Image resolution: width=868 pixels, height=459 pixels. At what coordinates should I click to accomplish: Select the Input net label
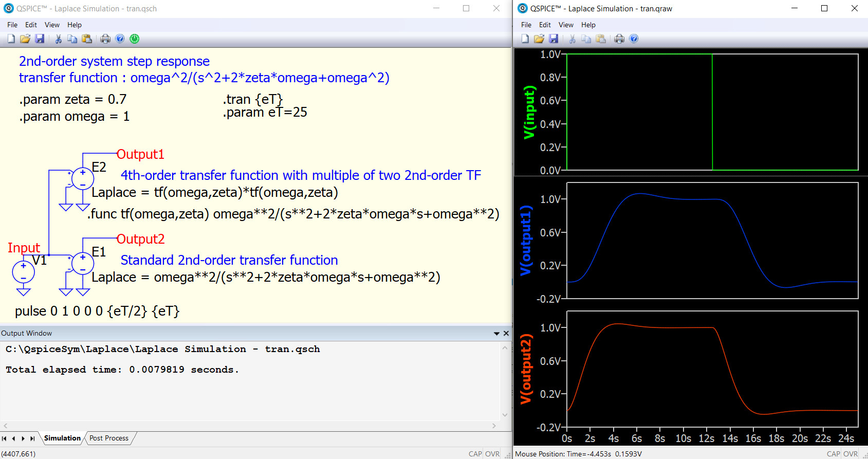tap(24, 248)
